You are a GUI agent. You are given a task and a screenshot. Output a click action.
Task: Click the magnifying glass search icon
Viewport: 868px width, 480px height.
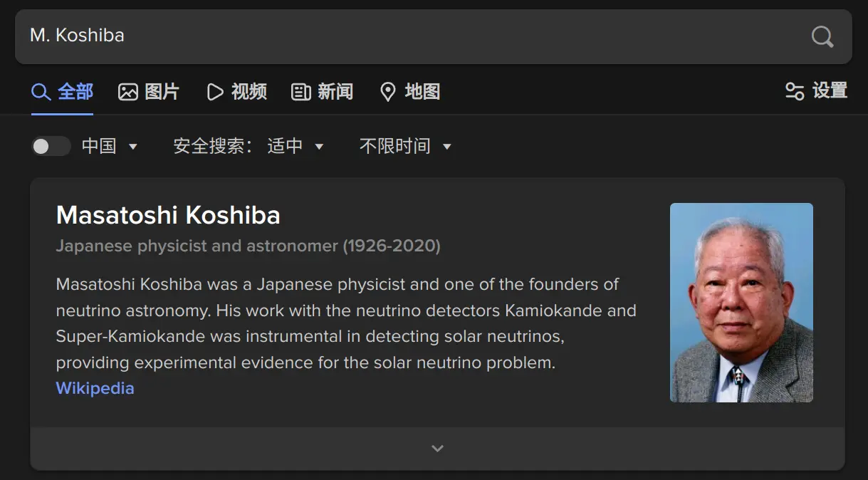click(822, 36)
